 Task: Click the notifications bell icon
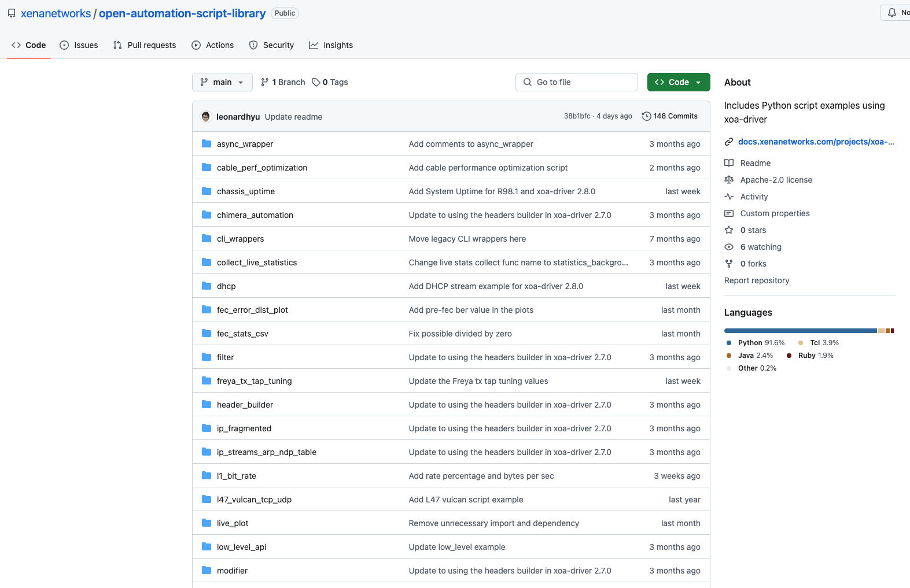(x=892, y=13)
